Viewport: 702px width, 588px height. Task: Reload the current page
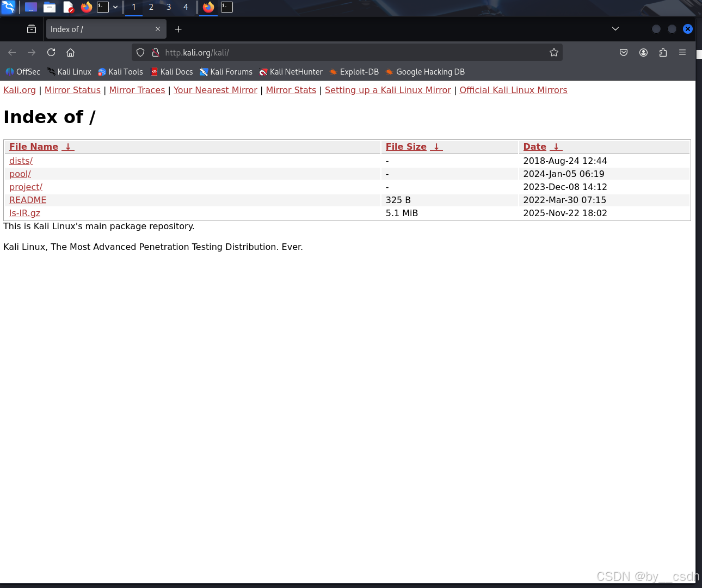click(x=51, y=52)
